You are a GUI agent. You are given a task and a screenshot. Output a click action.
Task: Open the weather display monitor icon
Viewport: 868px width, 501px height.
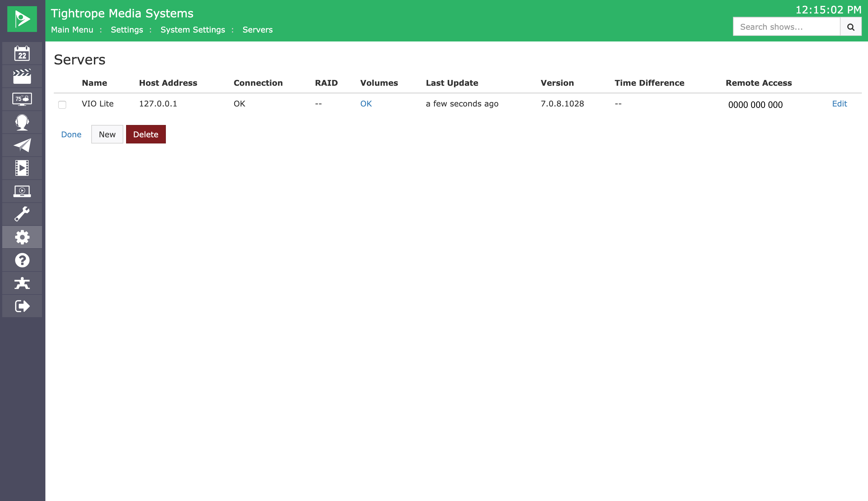pos(22,99)
